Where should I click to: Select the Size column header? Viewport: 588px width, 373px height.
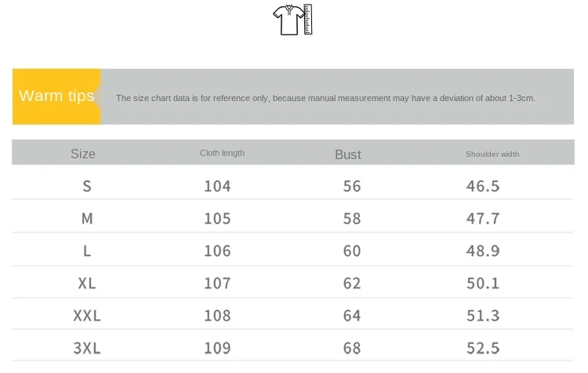tap(83, 154)
